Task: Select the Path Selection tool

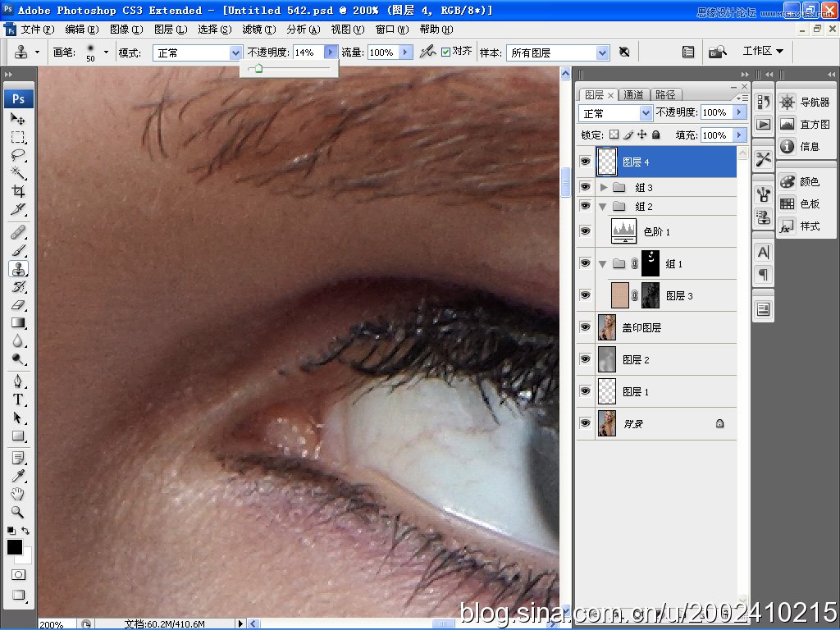Action: tap(18, 418)
